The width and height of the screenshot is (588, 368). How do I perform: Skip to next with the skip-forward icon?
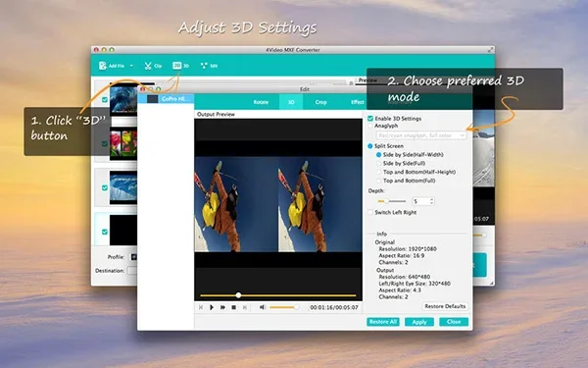point(245,307)
